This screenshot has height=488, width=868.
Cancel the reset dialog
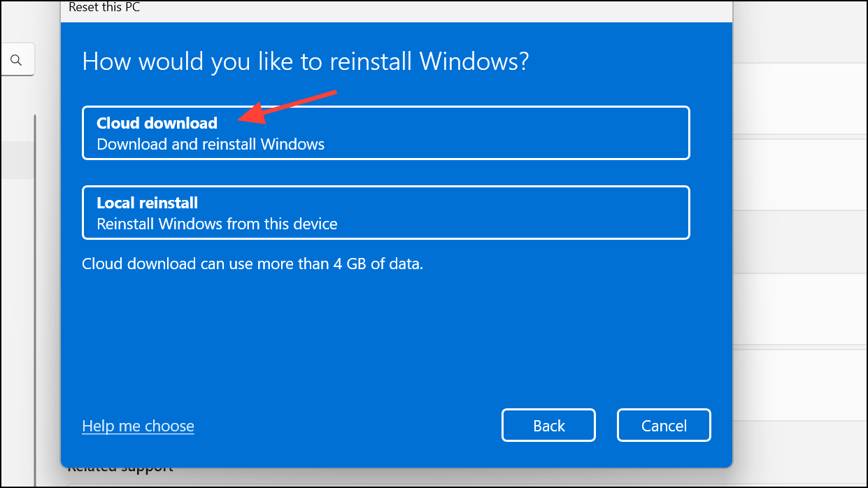pos(663,426)
